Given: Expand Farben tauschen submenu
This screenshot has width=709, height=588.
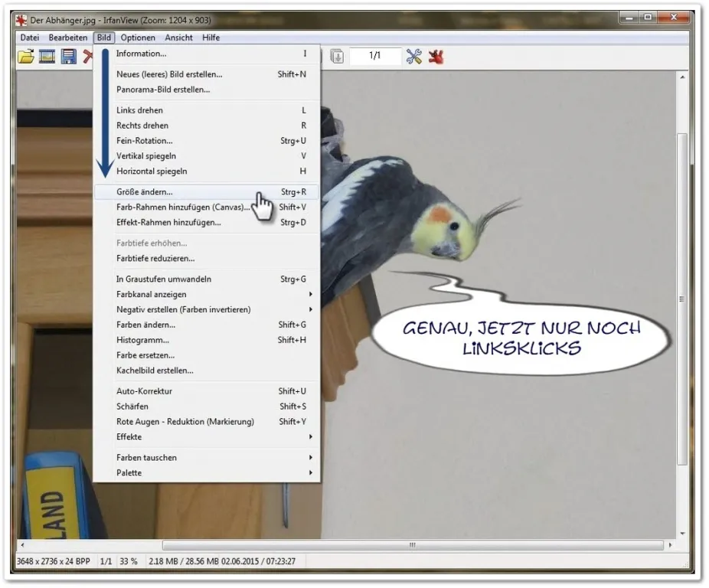Looking at the screenshot, I should click(207, 458).
